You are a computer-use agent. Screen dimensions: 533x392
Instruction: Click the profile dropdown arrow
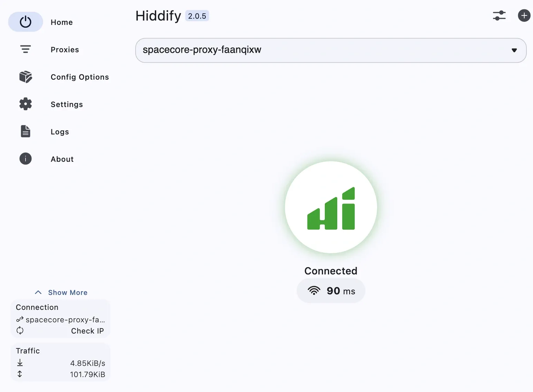[x=514, y=50]
